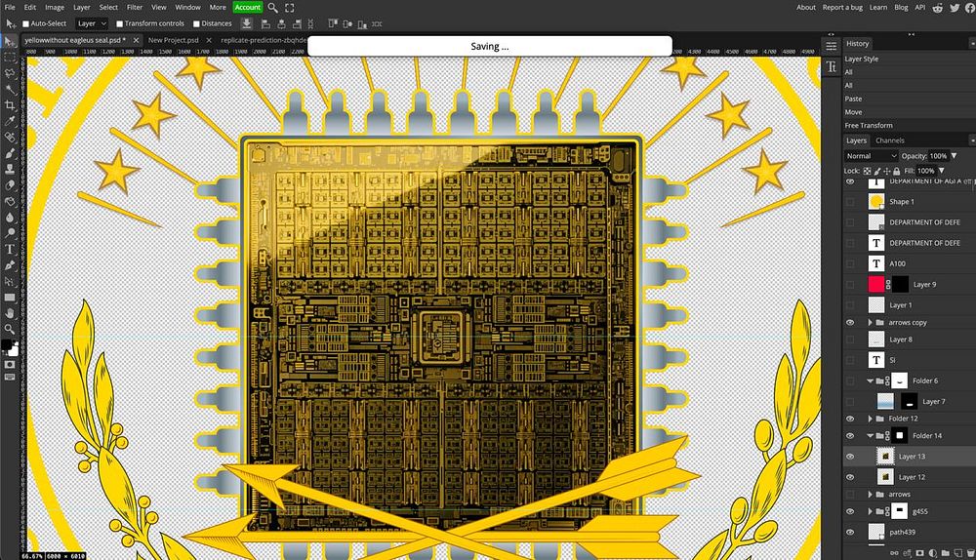
Task: Enable the Auto-Select checkbox
Action: coord(25,23)
